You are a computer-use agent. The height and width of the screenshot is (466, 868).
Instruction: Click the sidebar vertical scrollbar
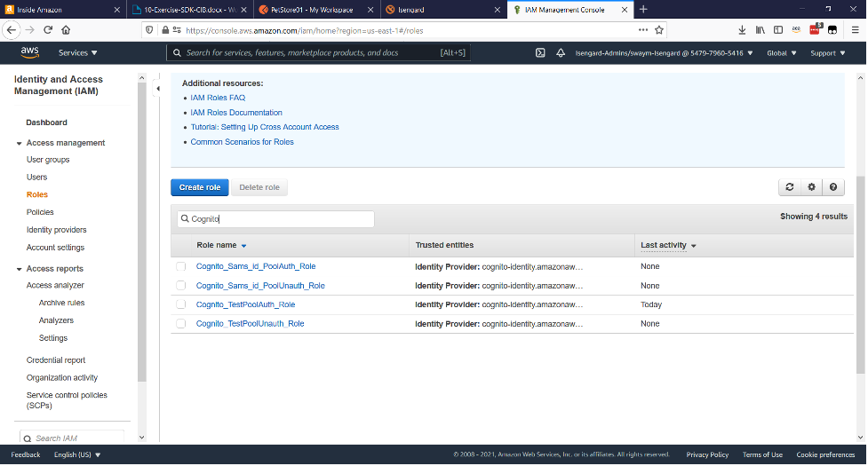point(142,233)
